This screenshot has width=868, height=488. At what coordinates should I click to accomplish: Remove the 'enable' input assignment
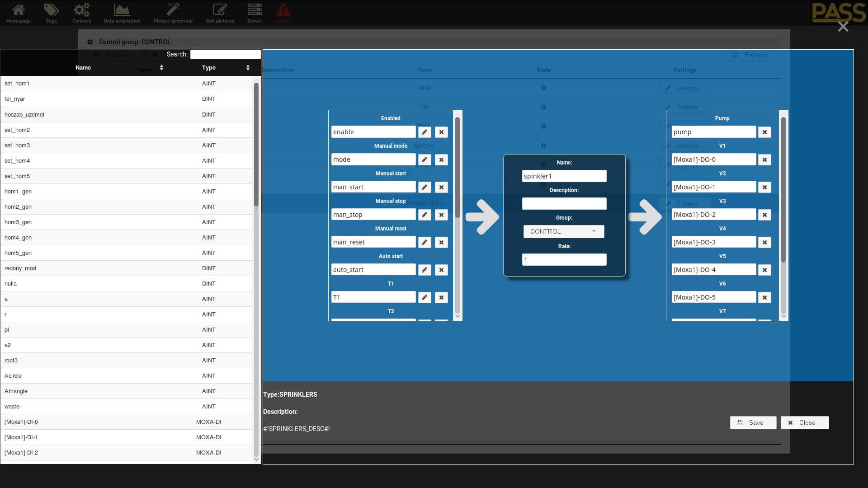441,132
